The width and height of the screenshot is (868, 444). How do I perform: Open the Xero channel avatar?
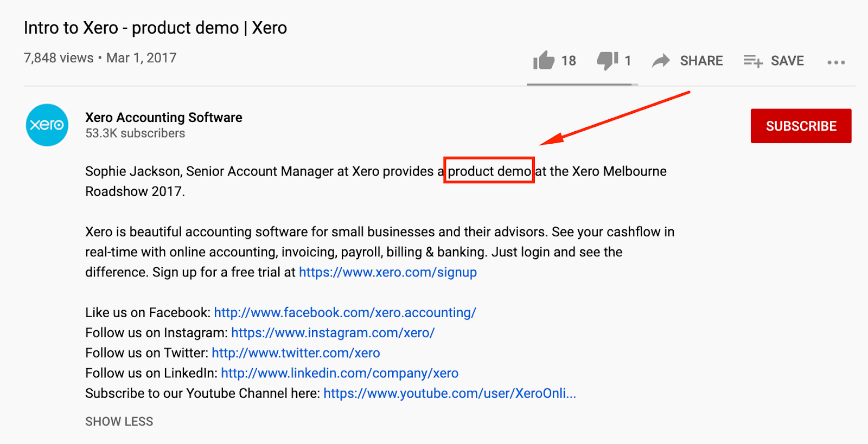coord(47,125)
